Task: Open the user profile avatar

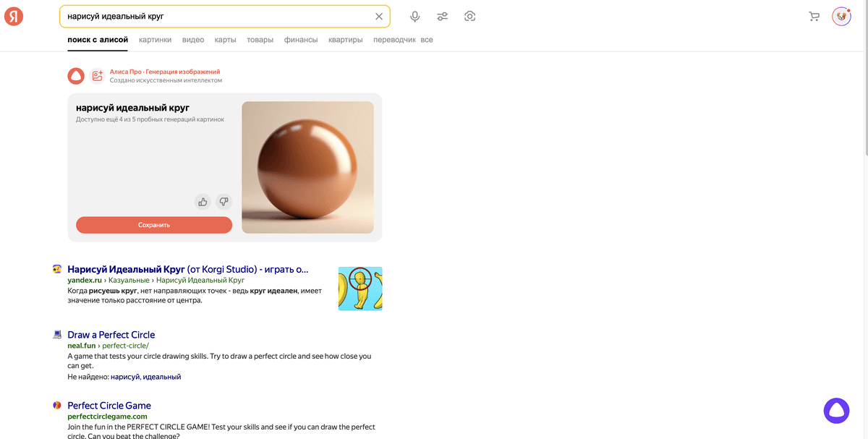Action: pos(841,16)
